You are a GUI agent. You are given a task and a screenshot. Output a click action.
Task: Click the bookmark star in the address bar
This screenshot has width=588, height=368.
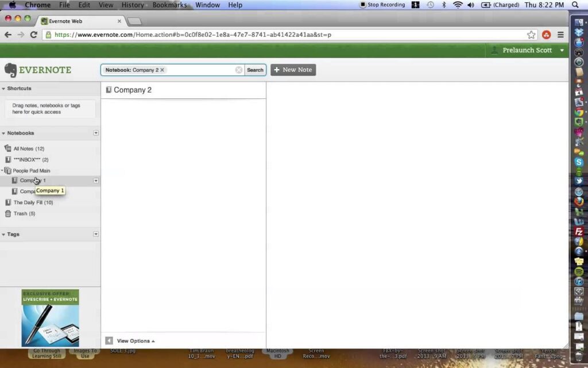click(531, 34)
